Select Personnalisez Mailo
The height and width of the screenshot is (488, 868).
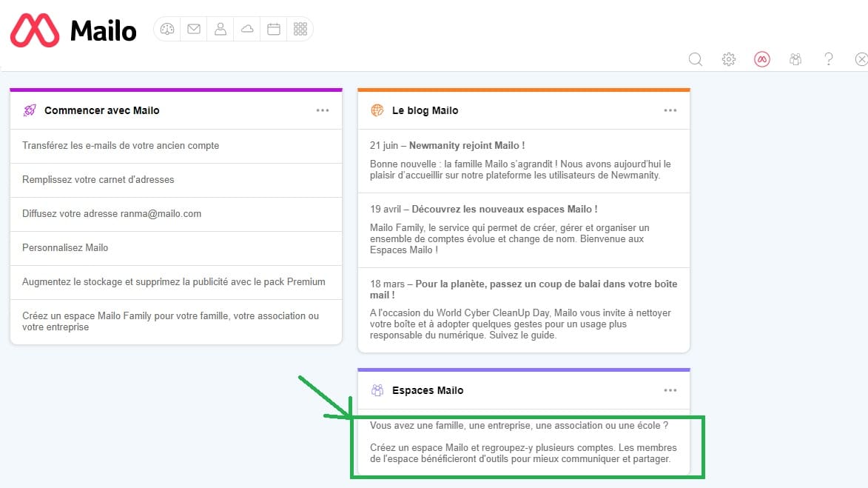pyautogui.click(x=176, y=248)
